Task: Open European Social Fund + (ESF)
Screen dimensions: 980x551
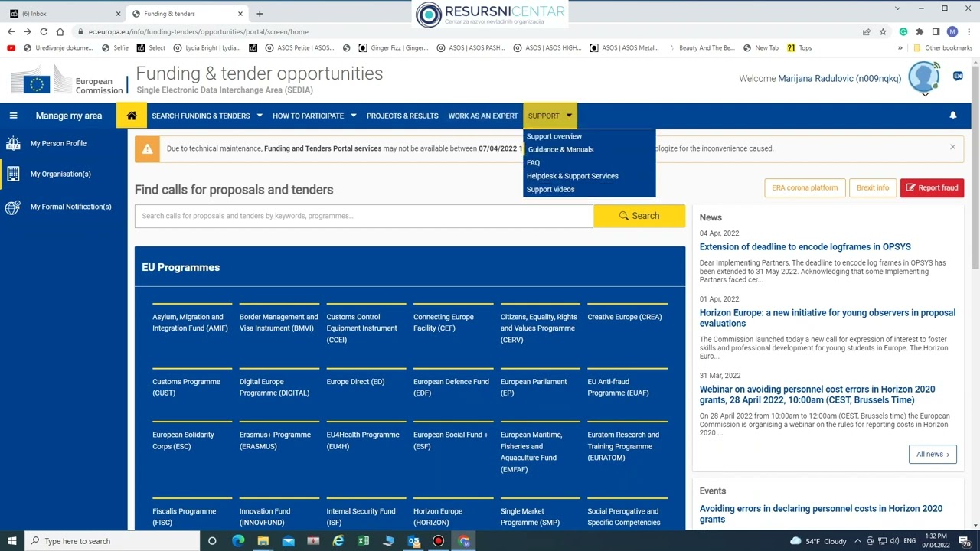Action: [x=450, y=440]
